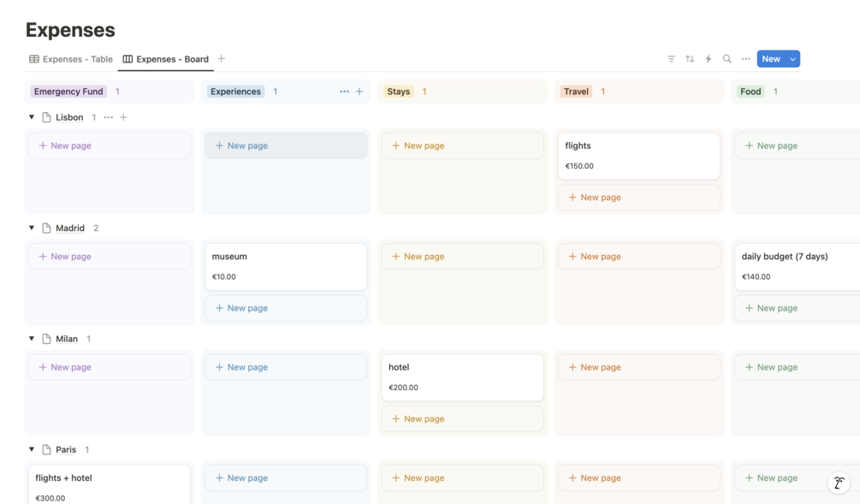Screen dimensions: 860x504
Task: Open the hotel €200.00 card
Action: [462, 378]
